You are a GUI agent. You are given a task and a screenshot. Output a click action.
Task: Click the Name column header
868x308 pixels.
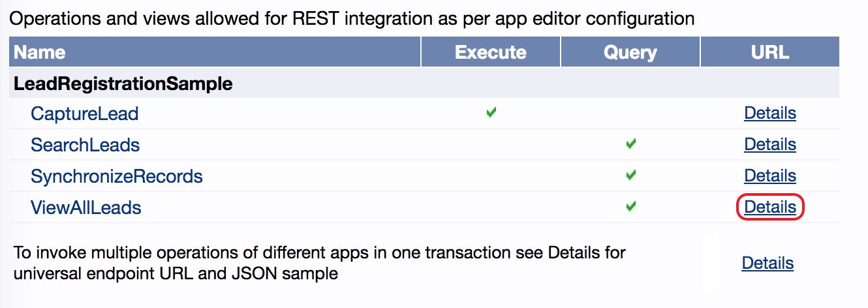[x=40, y=52]
